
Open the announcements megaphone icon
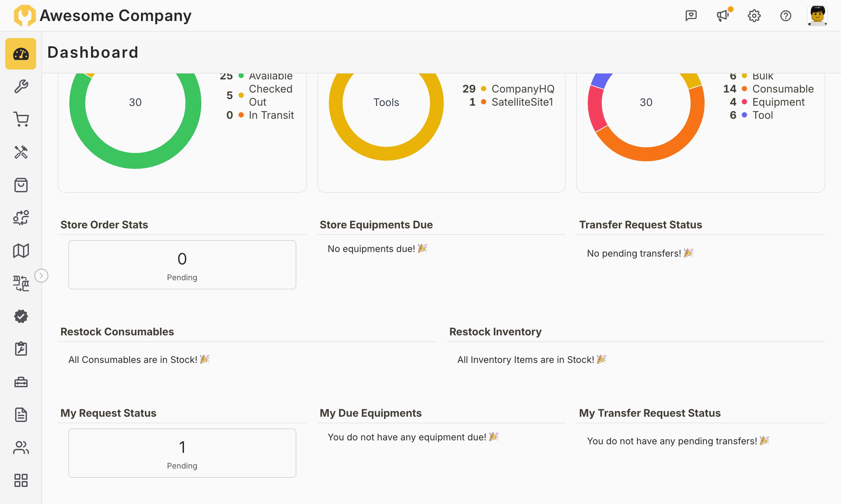click(x=722, y=16)
